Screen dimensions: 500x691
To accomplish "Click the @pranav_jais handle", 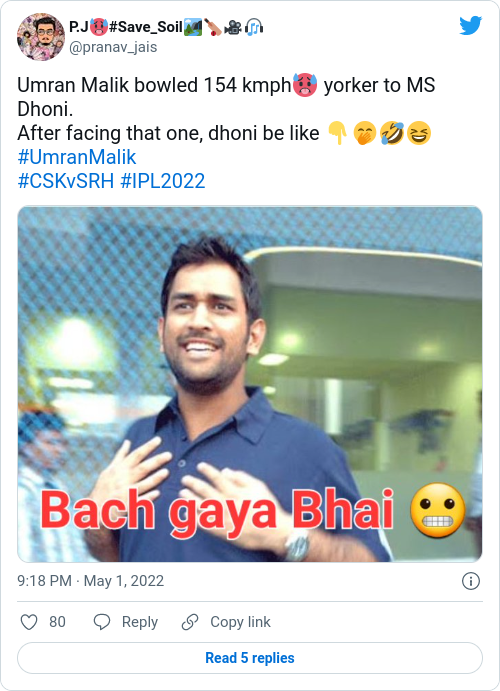I will pyautogui.click(x=113, y=47).
